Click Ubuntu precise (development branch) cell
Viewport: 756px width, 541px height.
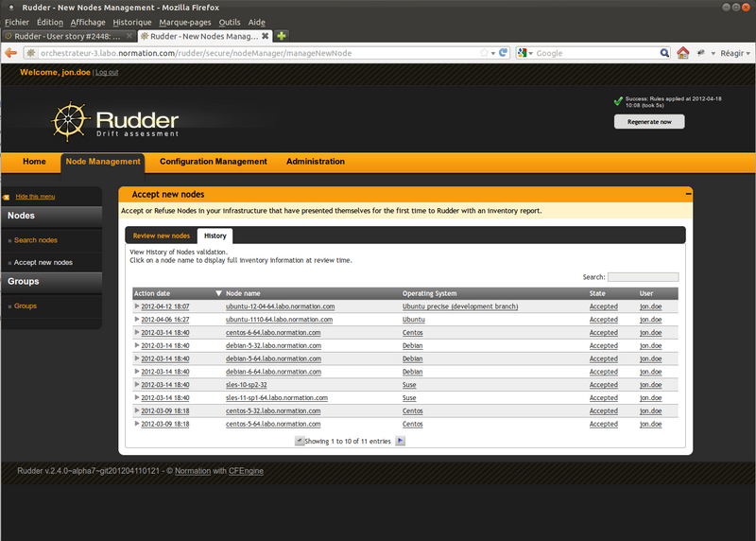[x=460, y=306]
